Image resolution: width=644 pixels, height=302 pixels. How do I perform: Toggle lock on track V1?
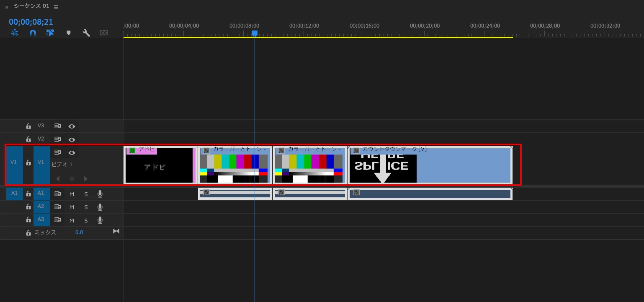(28, 163)
